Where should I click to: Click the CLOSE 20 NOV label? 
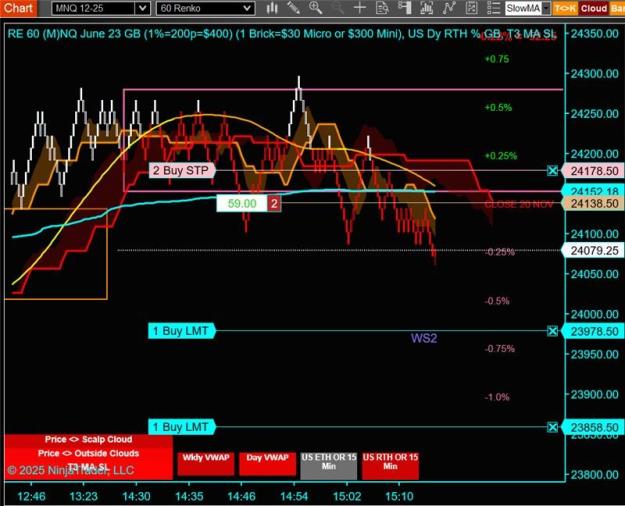[x=519, y=204]
